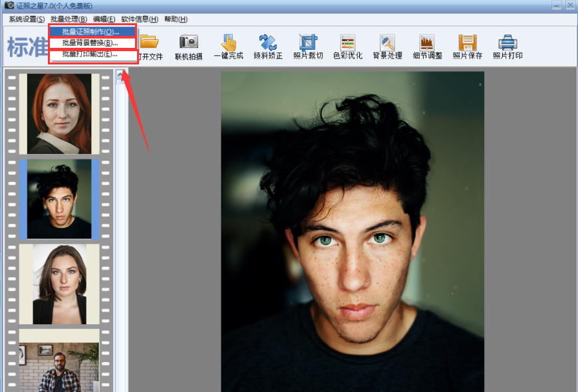This screenshot has height=392, width=578.
Task: Open the 编辑(E) menu
Action: tap(104, 19)
